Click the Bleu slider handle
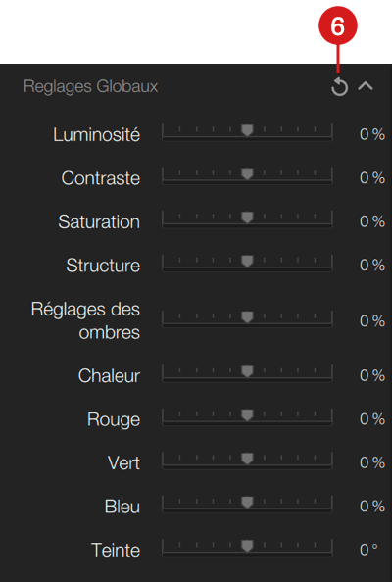Image resolution: width=392 pixels, height=582 pixels. pos(247,503)
